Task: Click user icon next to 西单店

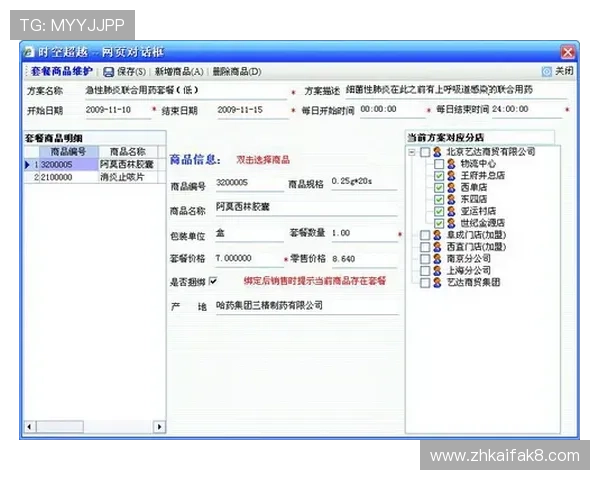Action: point(451,188)
